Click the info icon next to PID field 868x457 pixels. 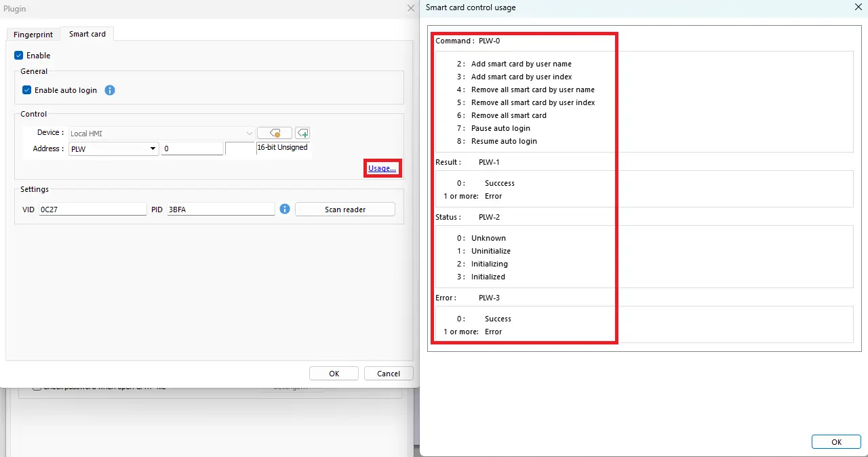pyautogui.click(x=284, y=209)
